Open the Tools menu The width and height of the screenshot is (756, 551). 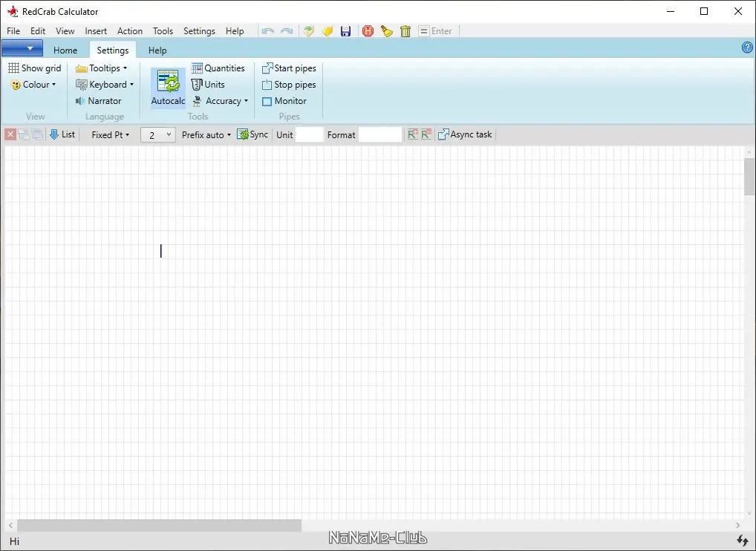coord(163,31)
